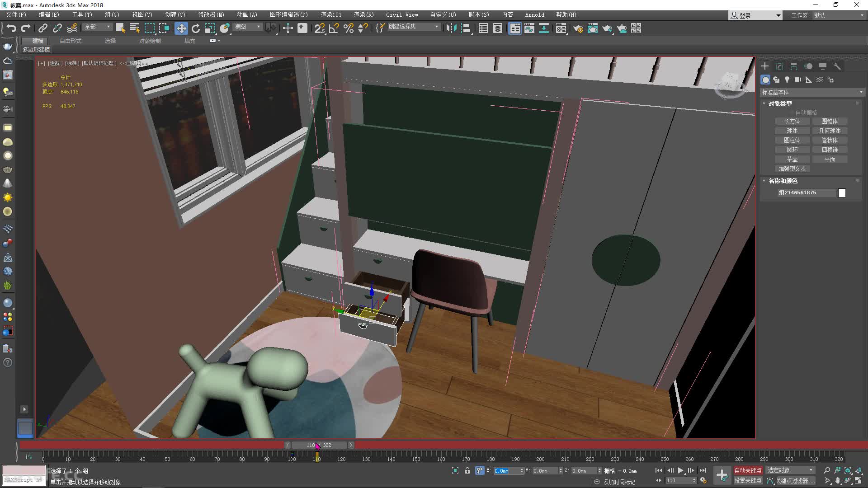
Task: Activate the Select Object tool
Action: [120, 28]
